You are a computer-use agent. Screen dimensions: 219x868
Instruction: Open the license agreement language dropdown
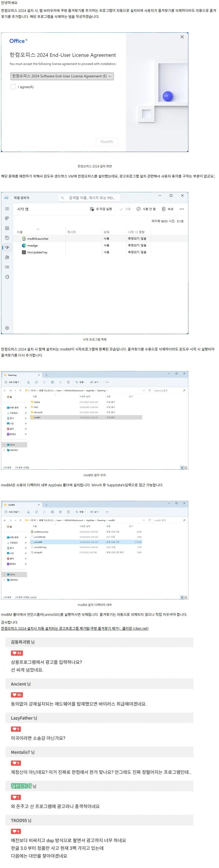62,76
